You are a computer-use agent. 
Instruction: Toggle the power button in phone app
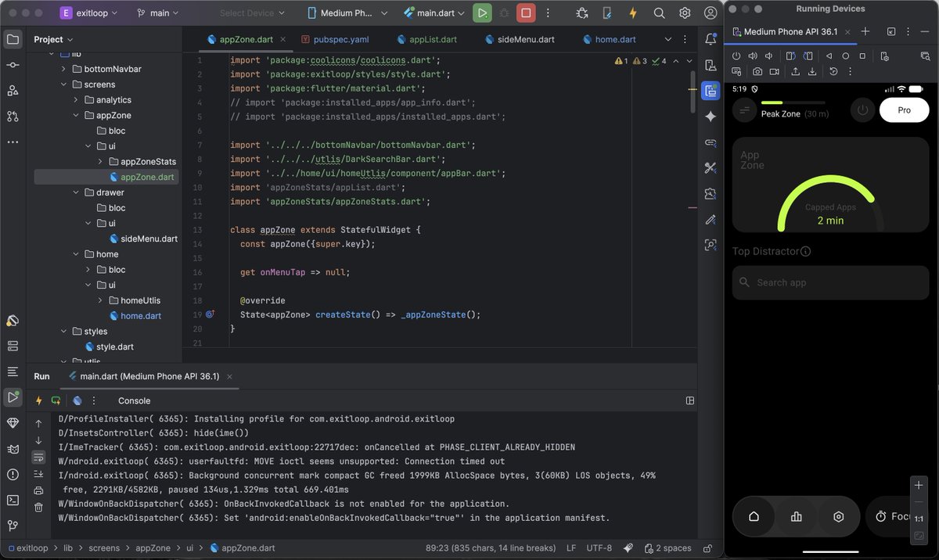point(862,110)
